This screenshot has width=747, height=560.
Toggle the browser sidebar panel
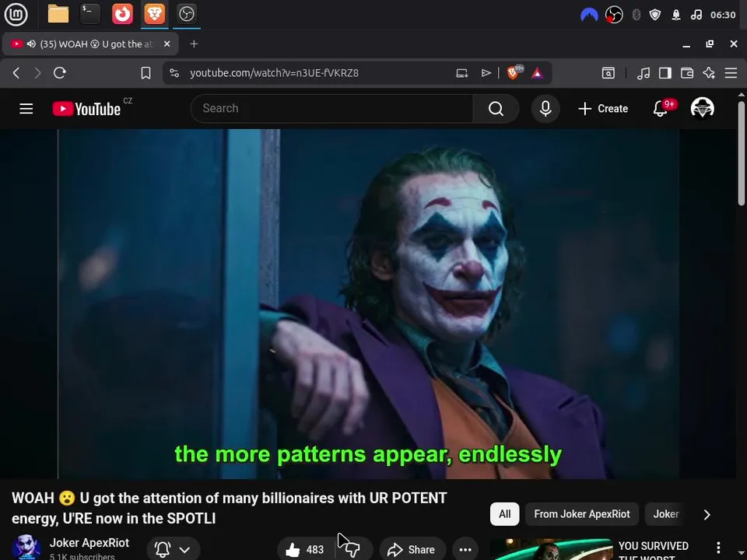(x=665, y=73)
